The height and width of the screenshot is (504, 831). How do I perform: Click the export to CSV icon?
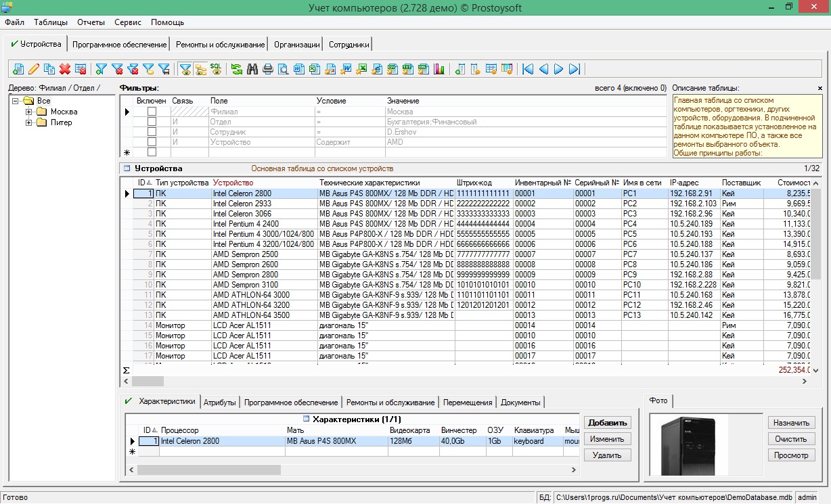click(x=392, y=68)
